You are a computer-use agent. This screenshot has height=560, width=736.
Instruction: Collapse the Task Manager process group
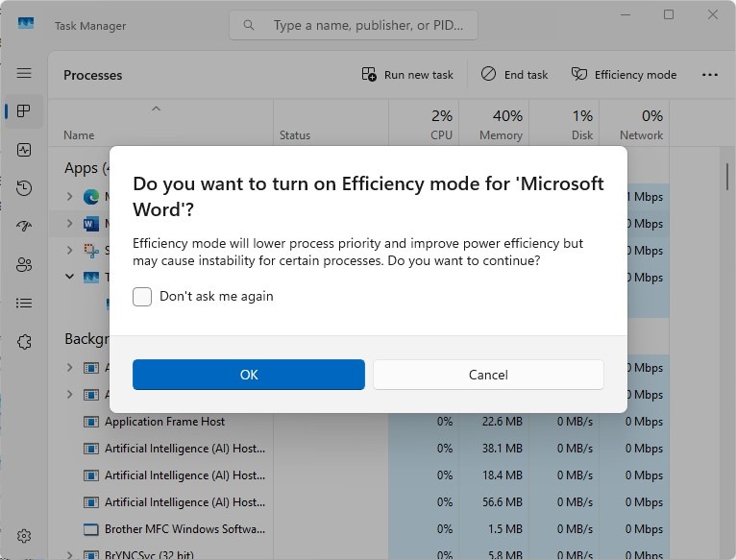tap(69, 278)
